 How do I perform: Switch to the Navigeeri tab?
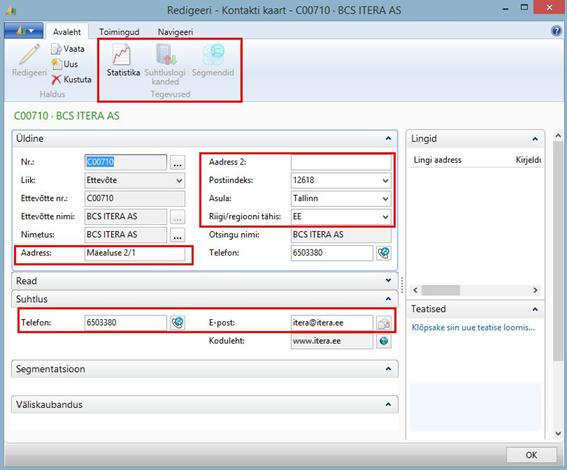(x=175, y=32)
